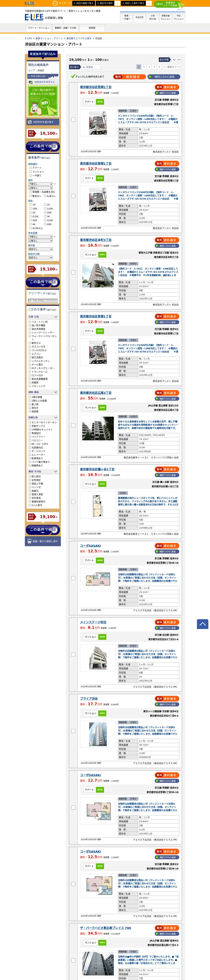Check バス・トイレ別 option
The width and height of the screenshot is (210, 980).
click(30, 322)
